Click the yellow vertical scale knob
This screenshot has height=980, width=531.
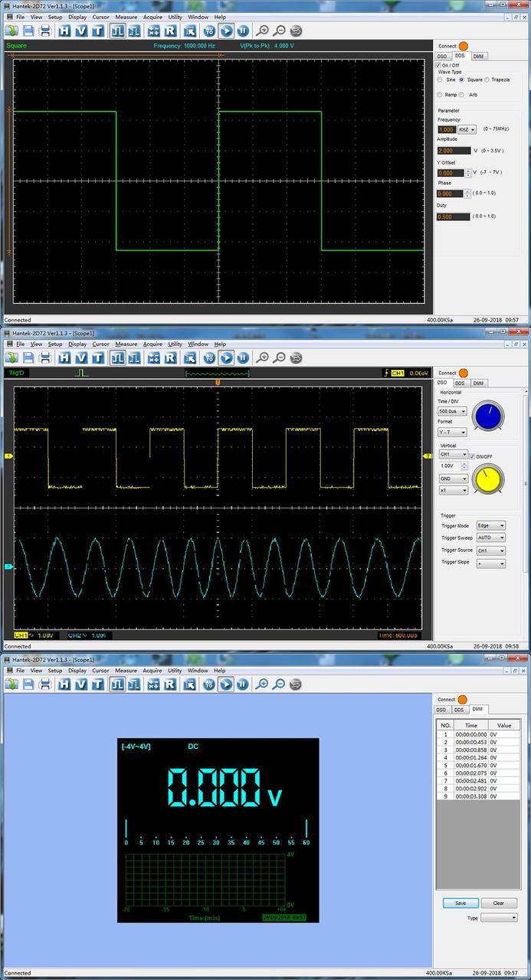488,480
